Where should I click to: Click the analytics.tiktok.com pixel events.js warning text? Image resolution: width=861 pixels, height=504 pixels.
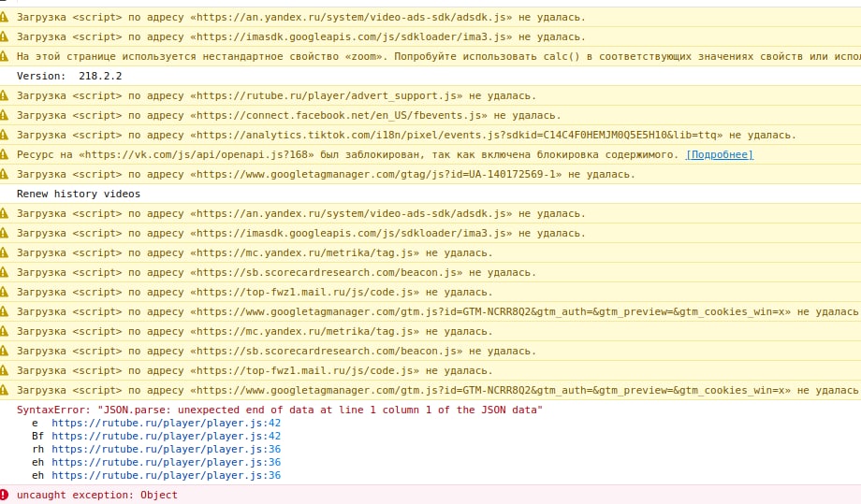[x=406, y=135]
